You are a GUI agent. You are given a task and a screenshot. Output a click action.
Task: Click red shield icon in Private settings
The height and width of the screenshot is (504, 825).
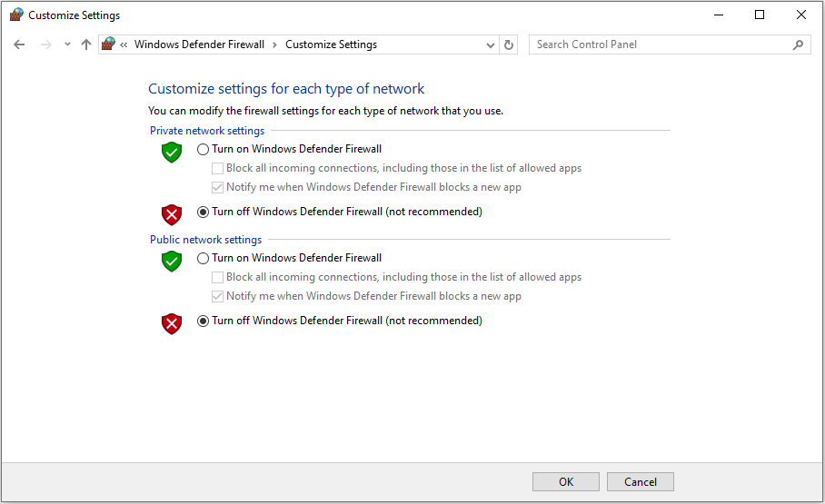point(172,214)
